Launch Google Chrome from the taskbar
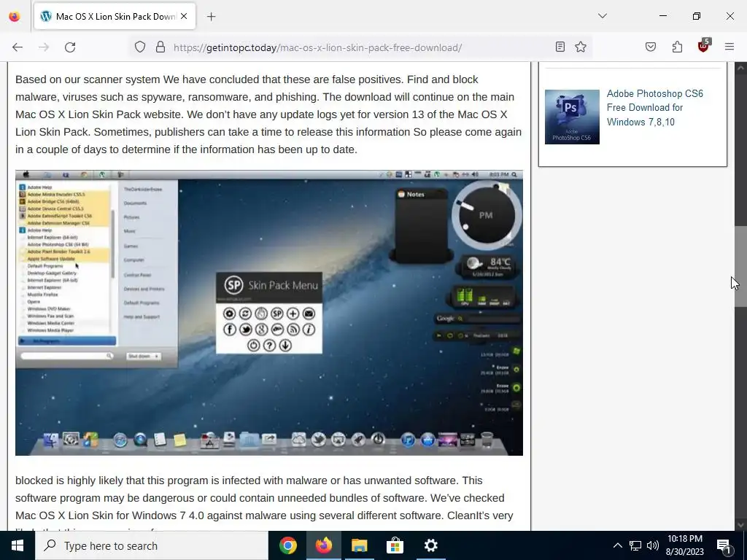Image resolution: width=747 pixels, height=560 pixels. coord(288,545)
